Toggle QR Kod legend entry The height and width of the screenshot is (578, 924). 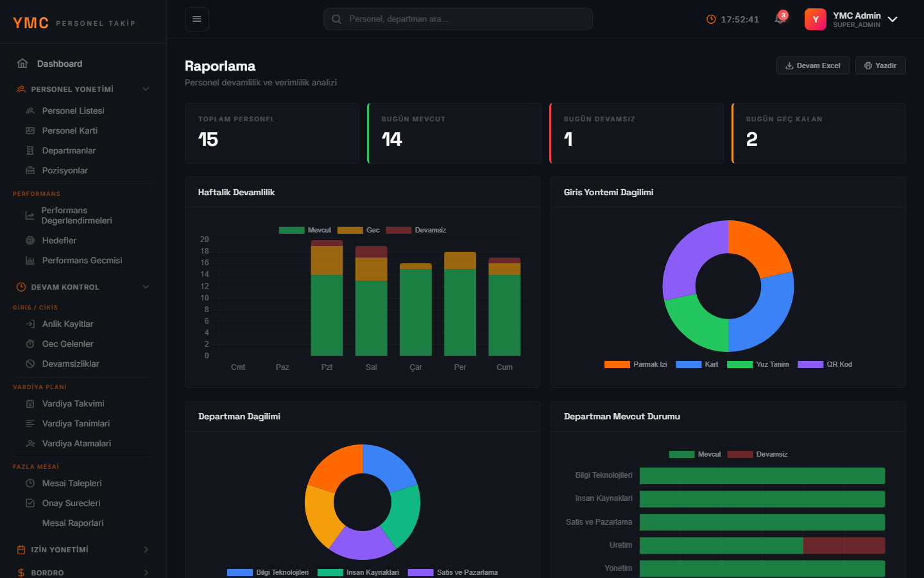click(x=825, y=364)
